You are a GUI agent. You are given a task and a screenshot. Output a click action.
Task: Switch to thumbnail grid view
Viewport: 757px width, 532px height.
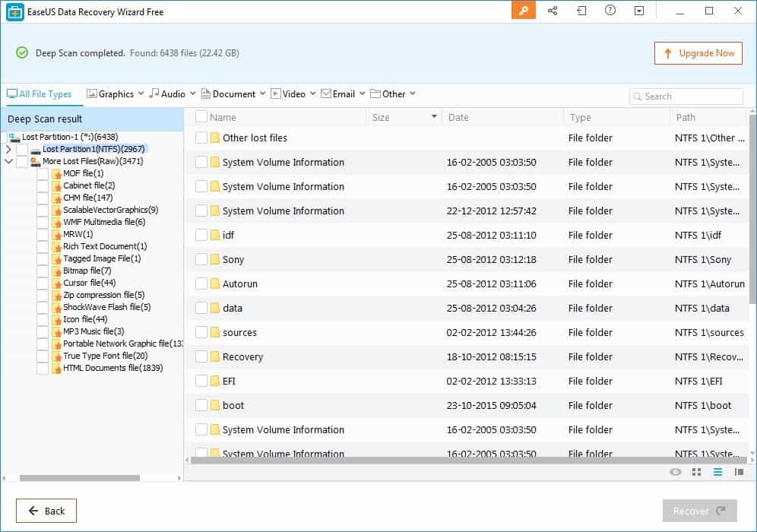[x=696, y=472]
